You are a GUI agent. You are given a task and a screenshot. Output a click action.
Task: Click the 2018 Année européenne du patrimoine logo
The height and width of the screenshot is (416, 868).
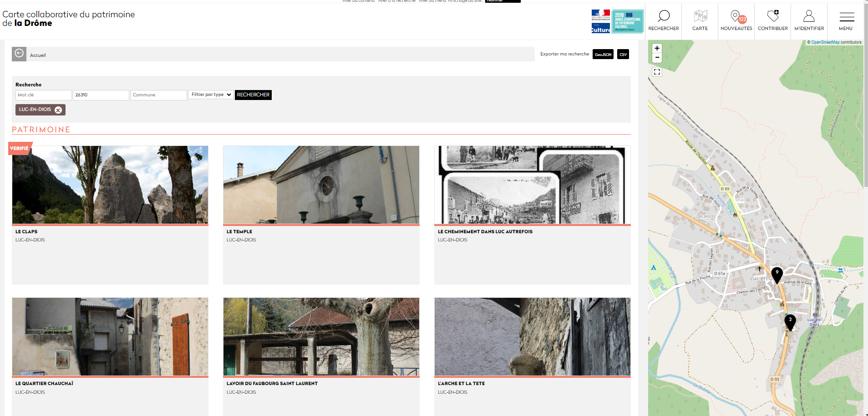click(x=628, y=21)
